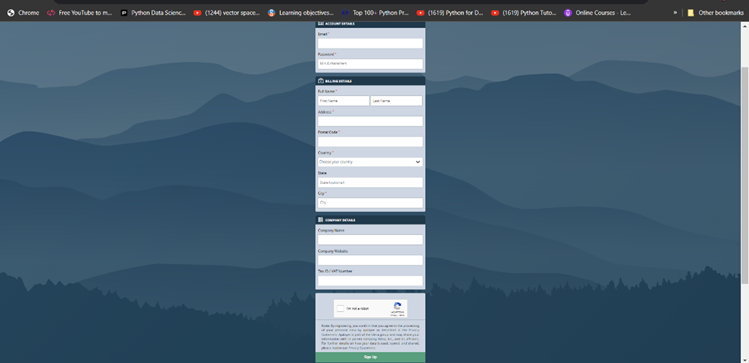Open the (1619) Python for D... bookmark

[x=450, y=13]
